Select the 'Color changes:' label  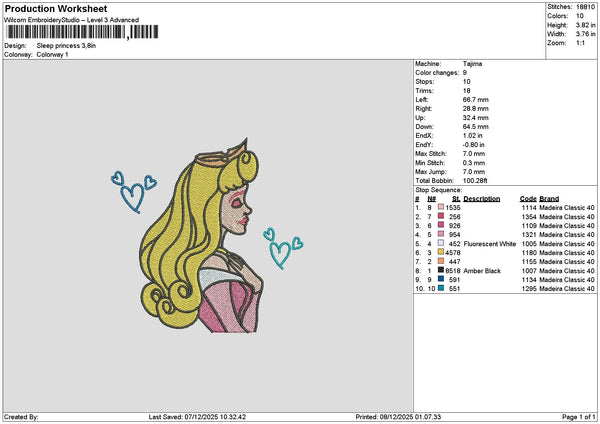click(x=437, y=73)
